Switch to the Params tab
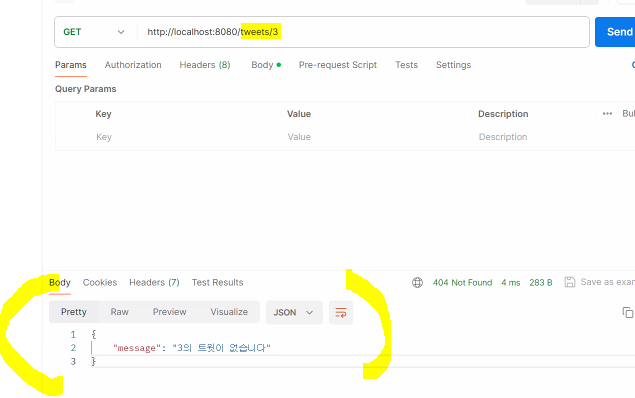635x398 pixels. pos(71,65)
